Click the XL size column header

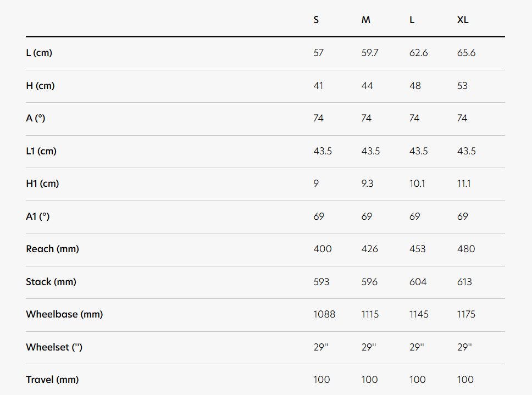[463, 20]
